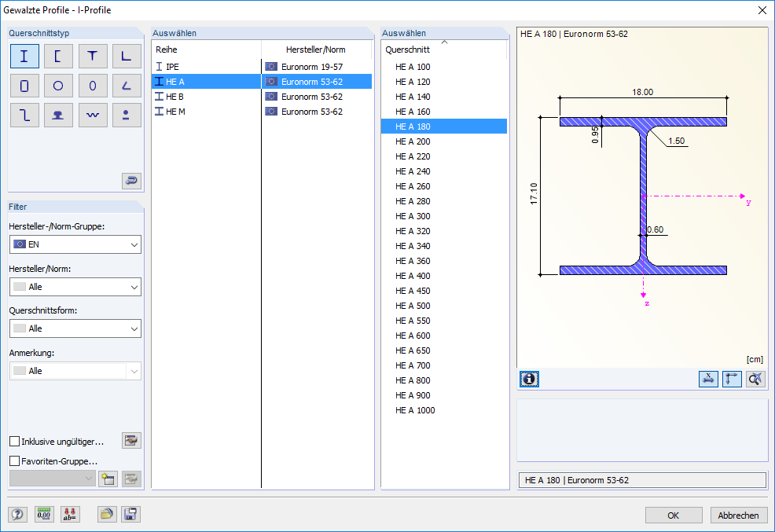This screenshot has width=775, height=532.
Task: Select cross-section HE A 900
Action: (x=444, y=395)
